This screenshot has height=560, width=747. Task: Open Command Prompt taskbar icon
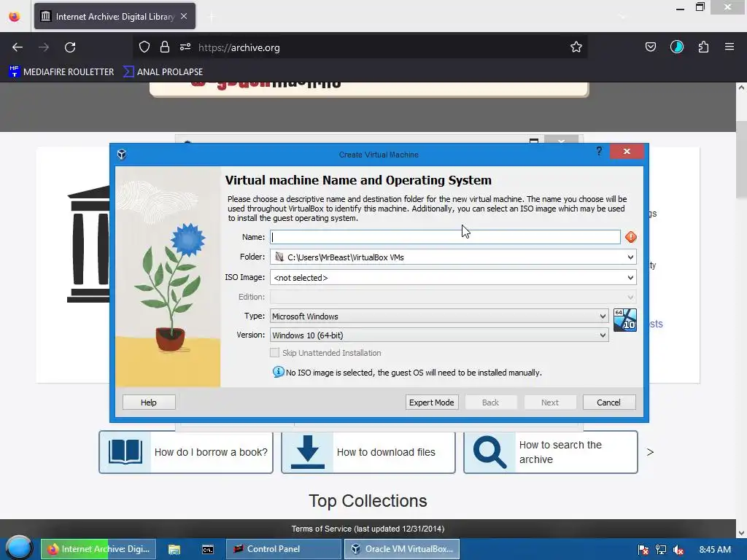[208, 550]
